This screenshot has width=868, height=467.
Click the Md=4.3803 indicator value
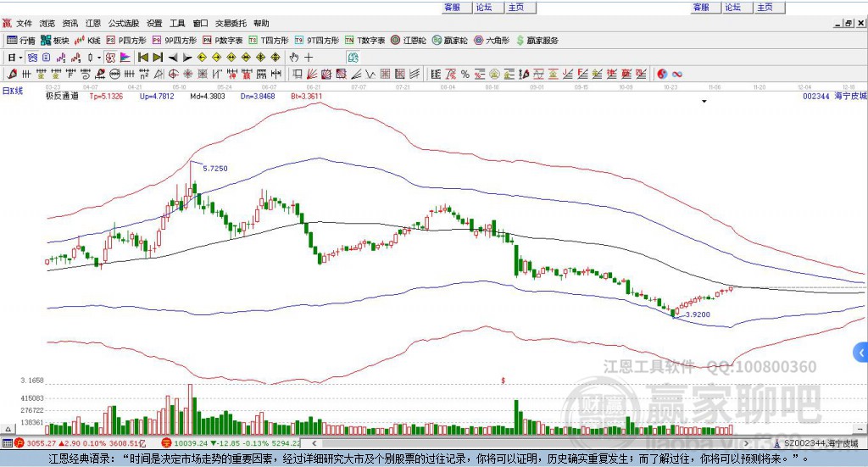click(x=208, y=96)
